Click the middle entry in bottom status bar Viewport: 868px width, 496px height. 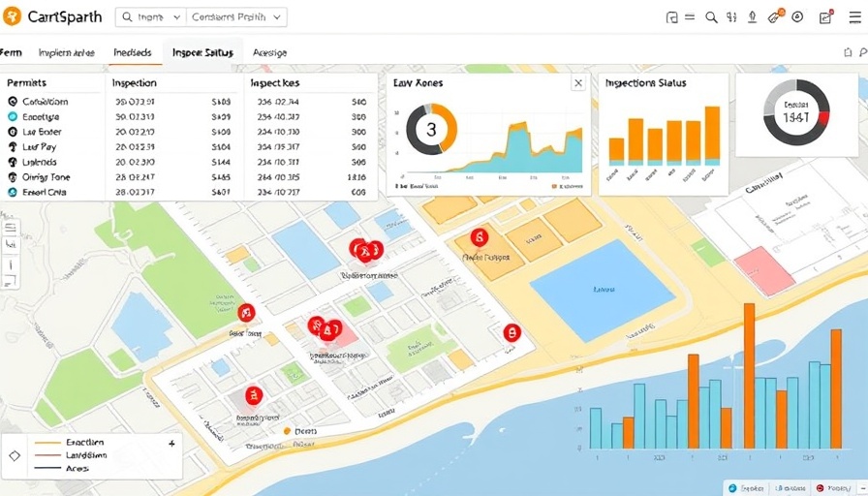point(790,488)
